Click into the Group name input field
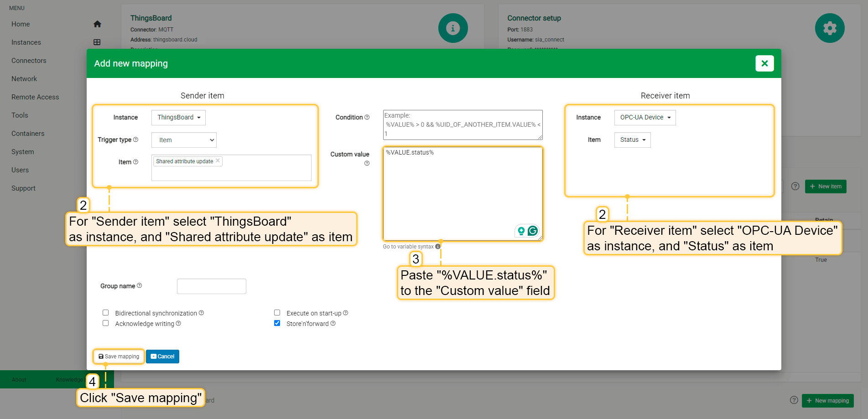868x419 pixels. 211,286
